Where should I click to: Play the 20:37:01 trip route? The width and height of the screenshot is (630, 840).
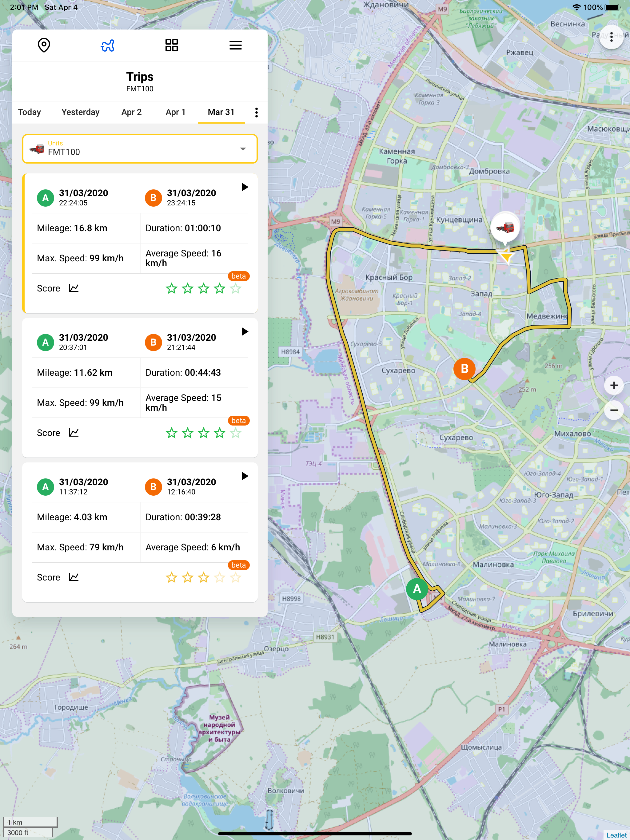(x=245, y=331)
